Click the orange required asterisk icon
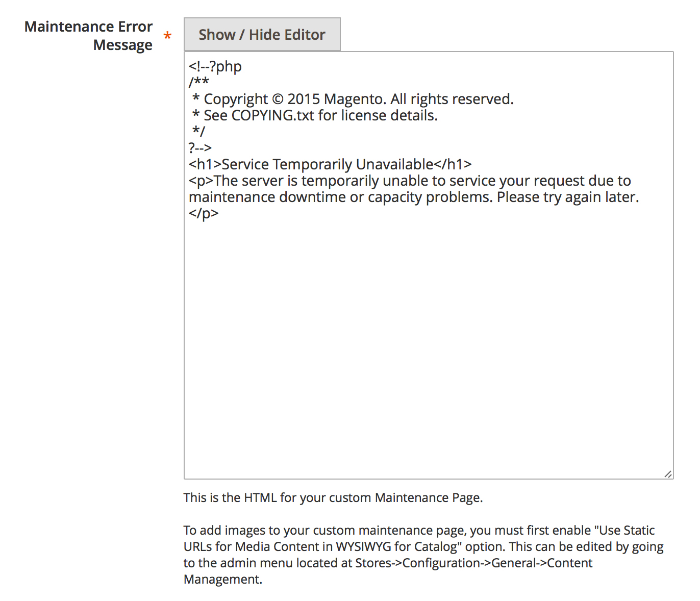Image resolution: width=700 pixels, height=601 pixels. 167,36
